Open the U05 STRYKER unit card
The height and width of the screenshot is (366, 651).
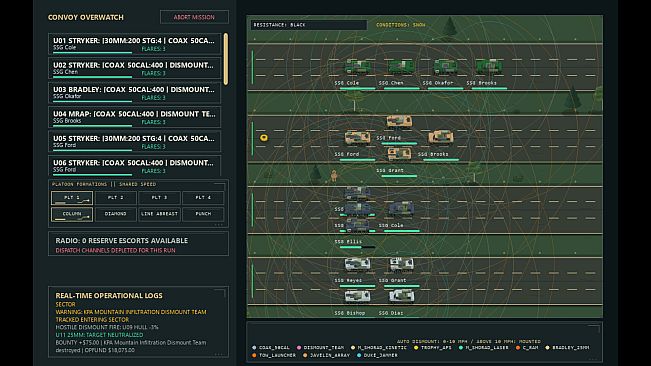click(135, 142)
